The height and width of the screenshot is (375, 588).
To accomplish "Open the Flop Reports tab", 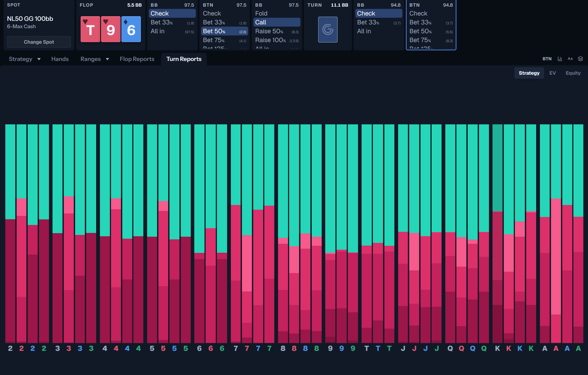I will pyautogui.click(x=137, y=59).
